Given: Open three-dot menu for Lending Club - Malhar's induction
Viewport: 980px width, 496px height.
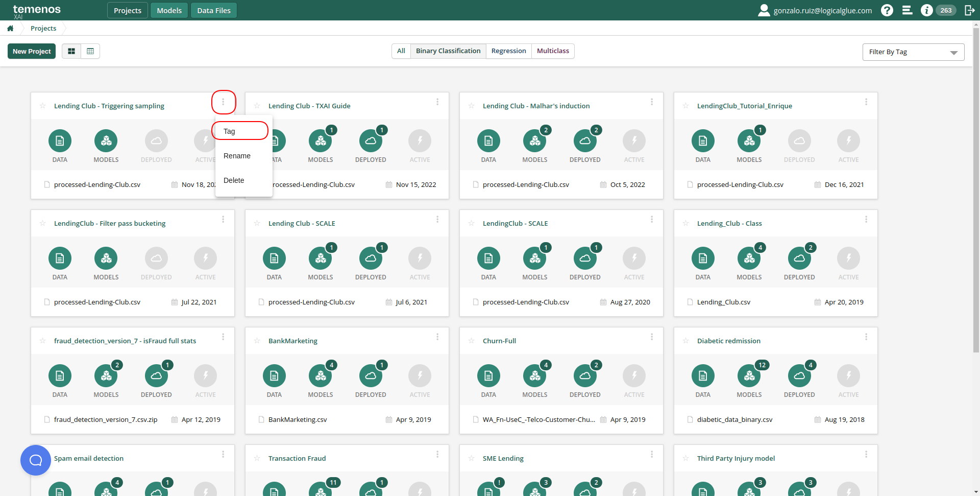Looking at the screenshot, I should (652, 102).
